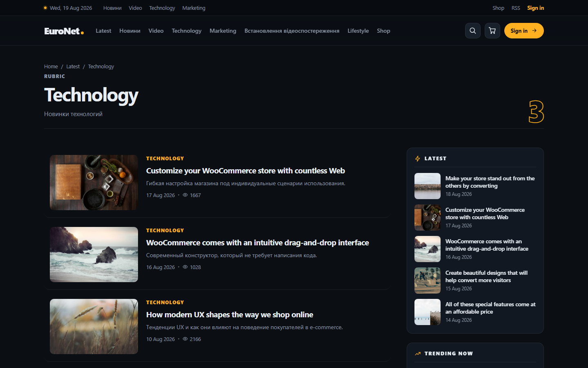The height and width of the screenshot is (368, 588).
Task: Open sidebar post 'Customize your WooCommerce store'
Action: tap(485, 213)
